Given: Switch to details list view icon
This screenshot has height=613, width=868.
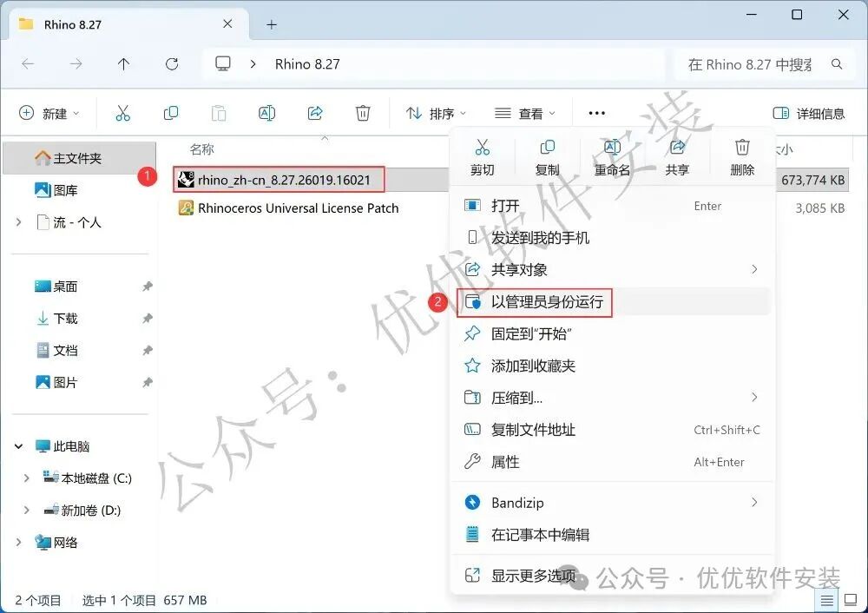Looking at the screenshot, I should point(826,600).
